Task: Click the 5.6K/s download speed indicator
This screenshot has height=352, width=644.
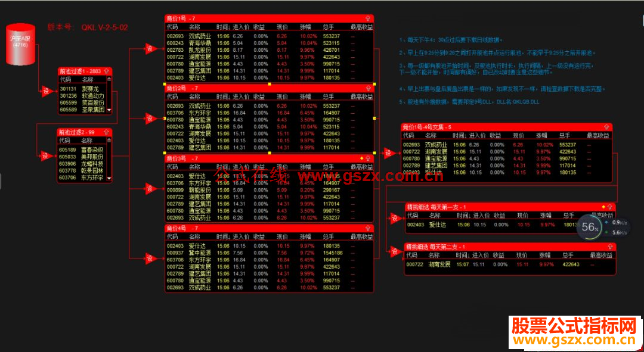Action: (615, 233)
